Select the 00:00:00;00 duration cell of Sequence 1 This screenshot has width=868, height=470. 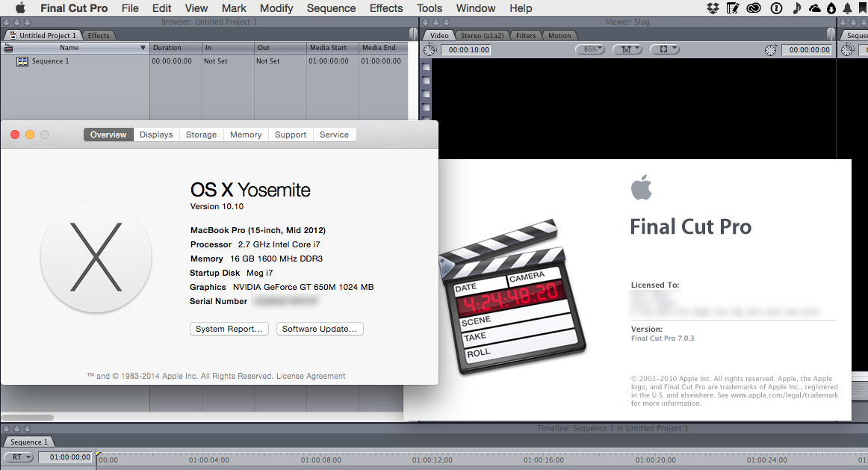172,61
